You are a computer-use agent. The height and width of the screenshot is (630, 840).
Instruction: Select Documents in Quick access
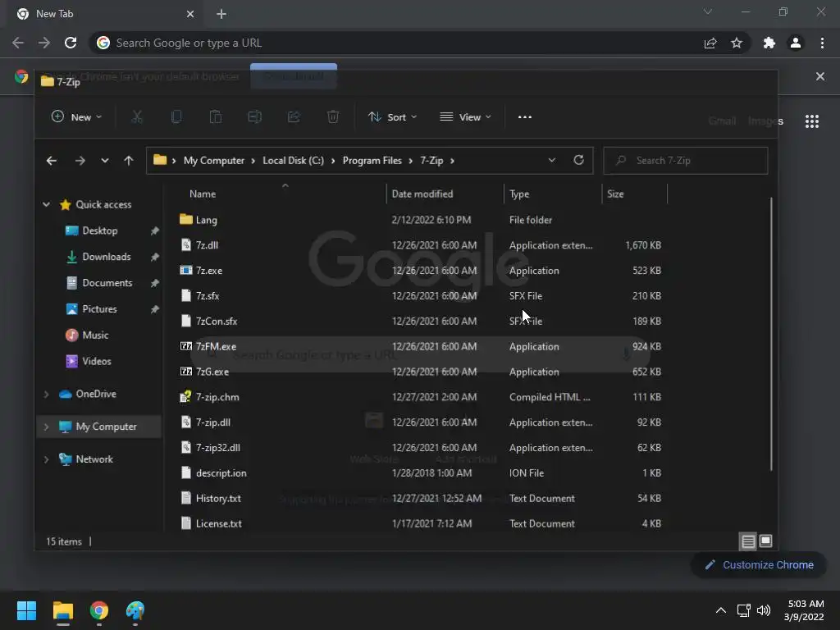(x=107, y=283)
